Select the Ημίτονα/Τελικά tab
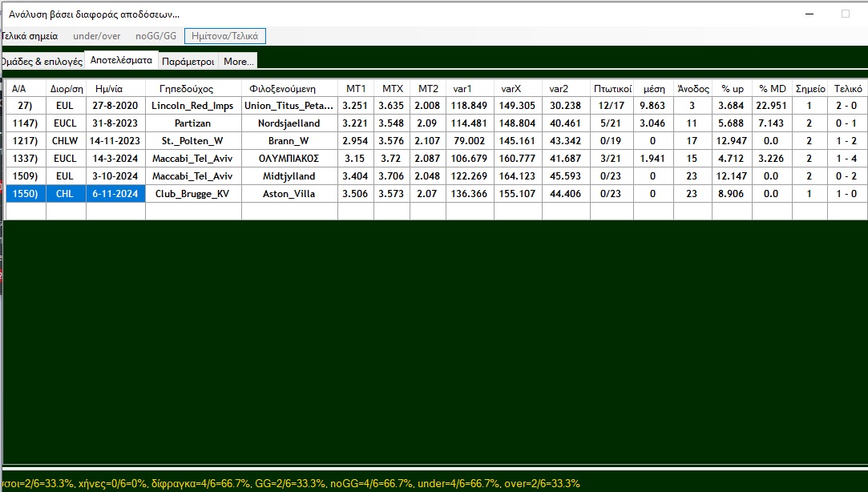Image resolution: width=868 pixels, height=492 pixels. (224, 36)
